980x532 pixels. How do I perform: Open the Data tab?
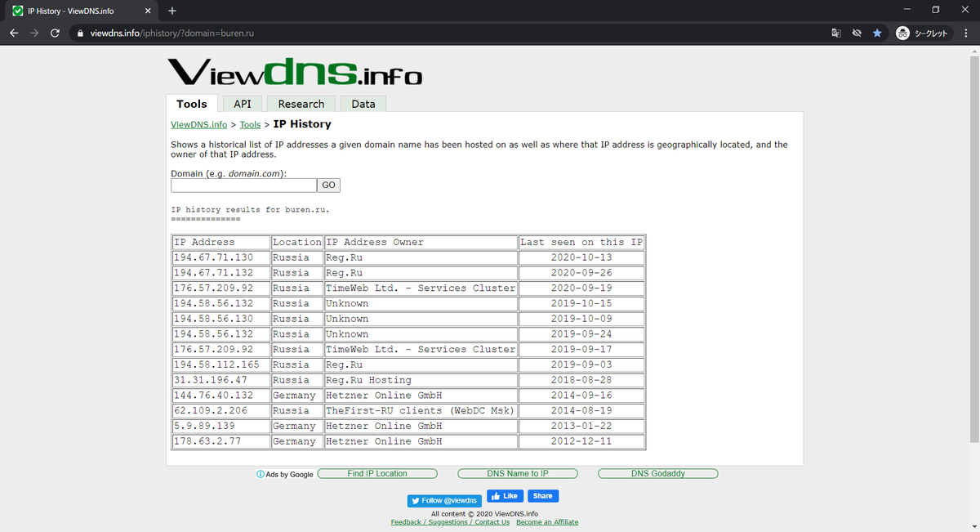coord(363,104)
